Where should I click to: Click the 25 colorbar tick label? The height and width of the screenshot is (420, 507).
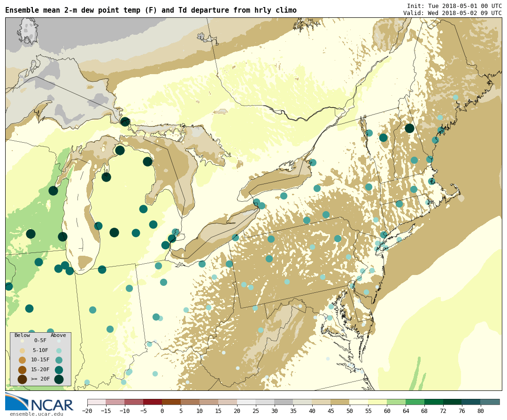pyautogui.click(x=256, y=411)
